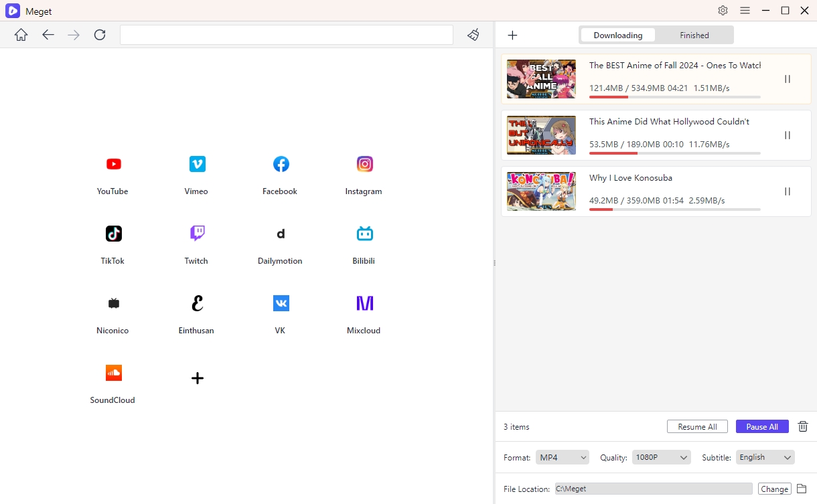Image resolution: width=817 pixels, height=504 pixels.
Task: Open the YouTube site shortcut
Action: [x=113, y=165]
